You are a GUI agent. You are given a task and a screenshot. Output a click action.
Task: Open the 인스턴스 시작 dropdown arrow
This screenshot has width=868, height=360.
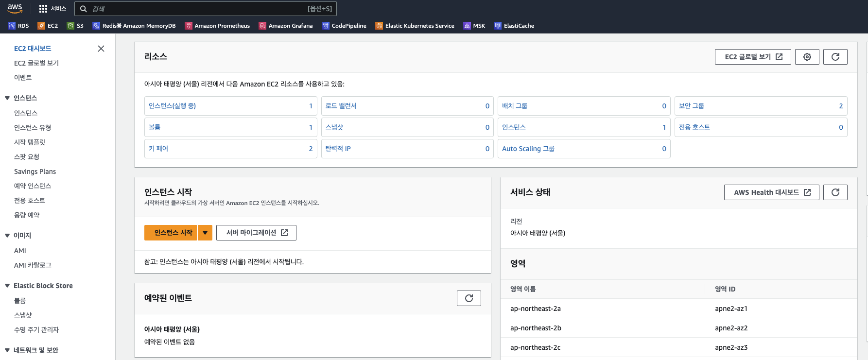pyautogui.click(x=205, y=233)
